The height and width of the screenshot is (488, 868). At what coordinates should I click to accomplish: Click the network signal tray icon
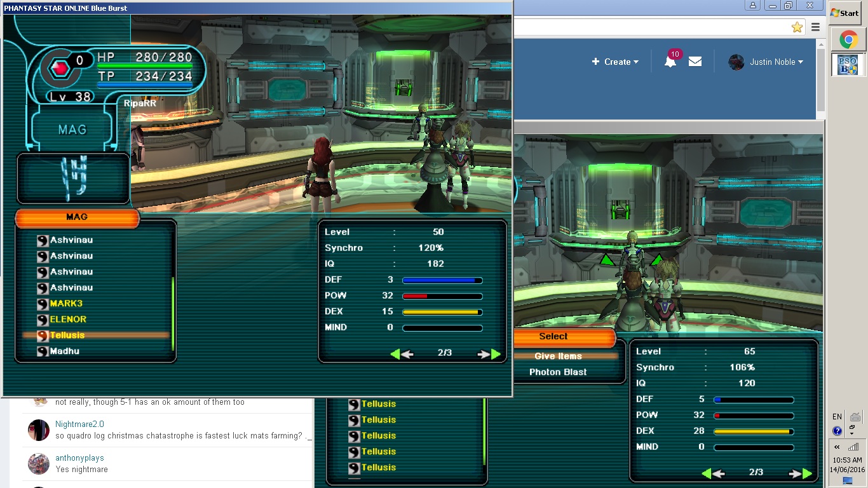[853, 447]
